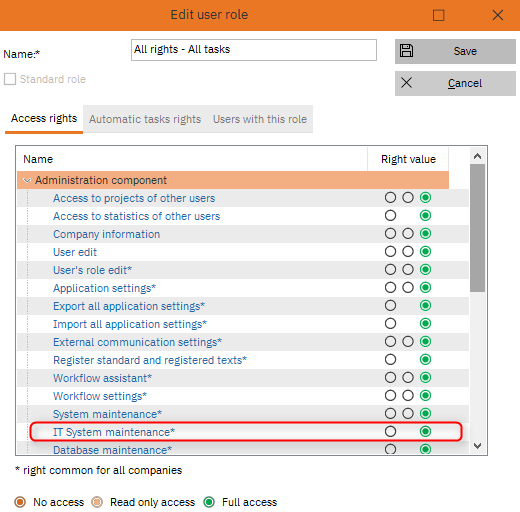The height and width of the screenshot is (512, 520).
Task: Collapse the Administration component group
Action: pyautogui.click(x=27, y=180)
